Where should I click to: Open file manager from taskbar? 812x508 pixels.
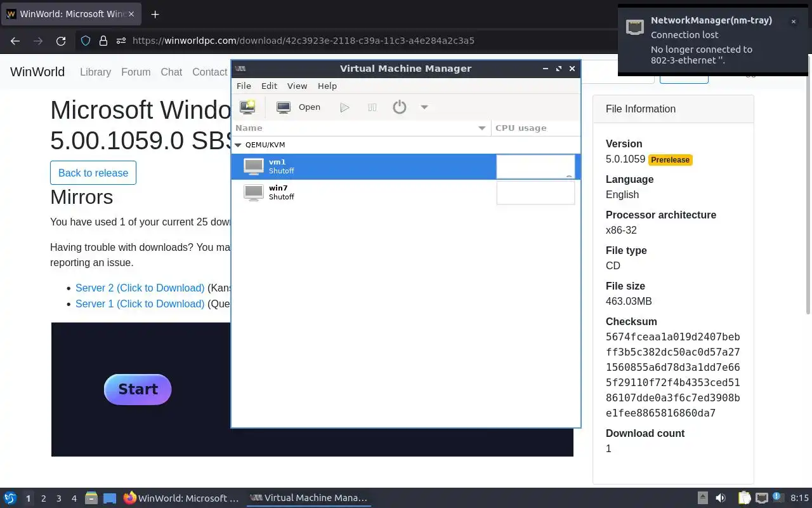91,498
